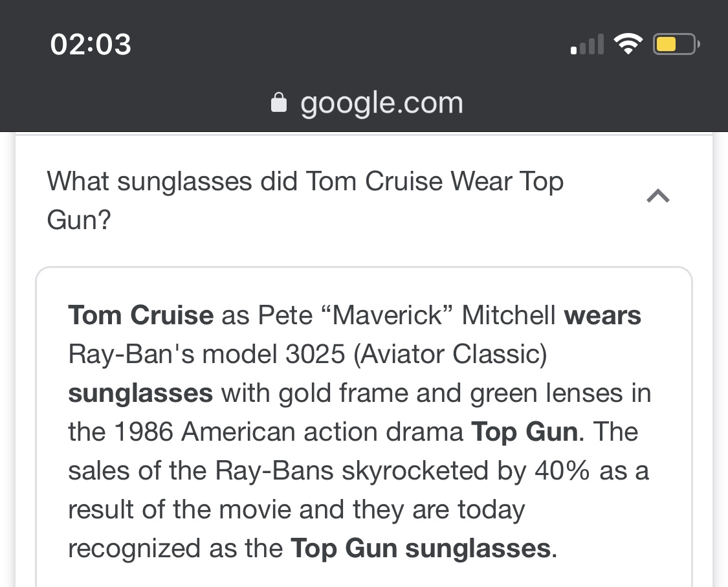The height and width of the screenshot is (587, 728).
Task: Tap the battery indicator icon
Action: point(676,44)
